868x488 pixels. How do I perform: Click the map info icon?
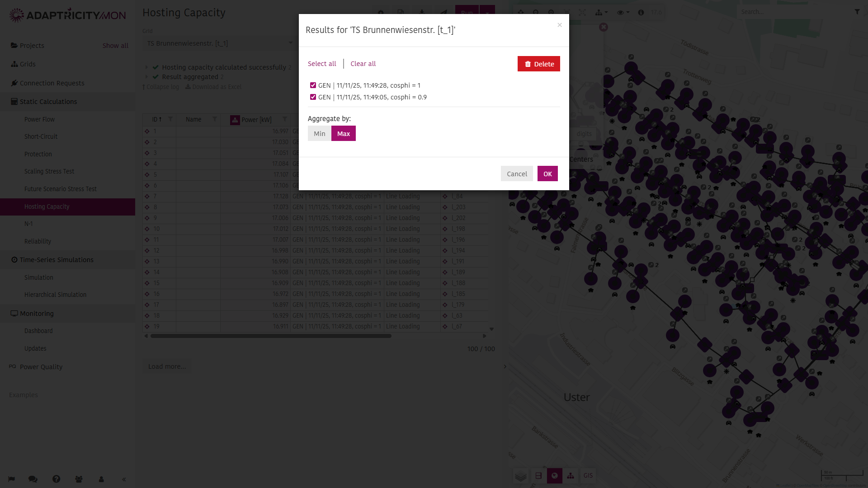click(641, 13)
